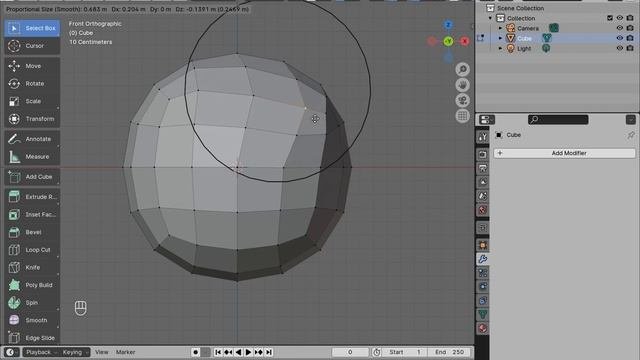Click the blue Z axis gizmo
640x360 pixels.
448,25
